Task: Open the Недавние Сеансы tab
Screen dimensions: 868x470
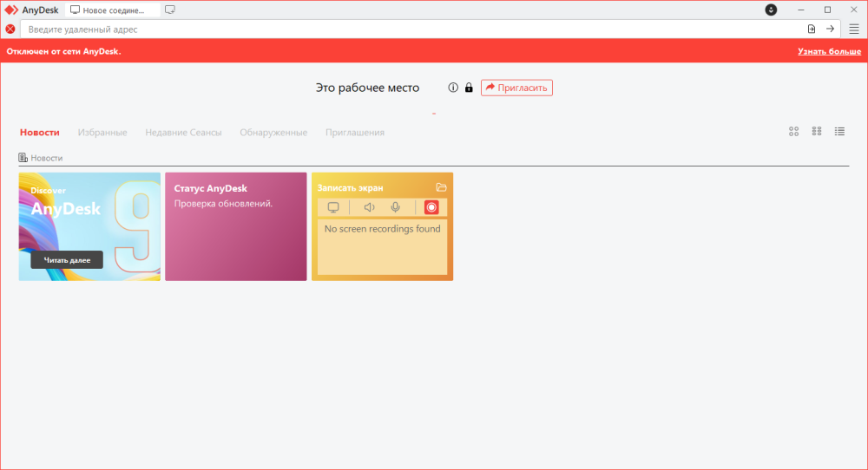Action: pyautogui.click(x=183, y=133)
